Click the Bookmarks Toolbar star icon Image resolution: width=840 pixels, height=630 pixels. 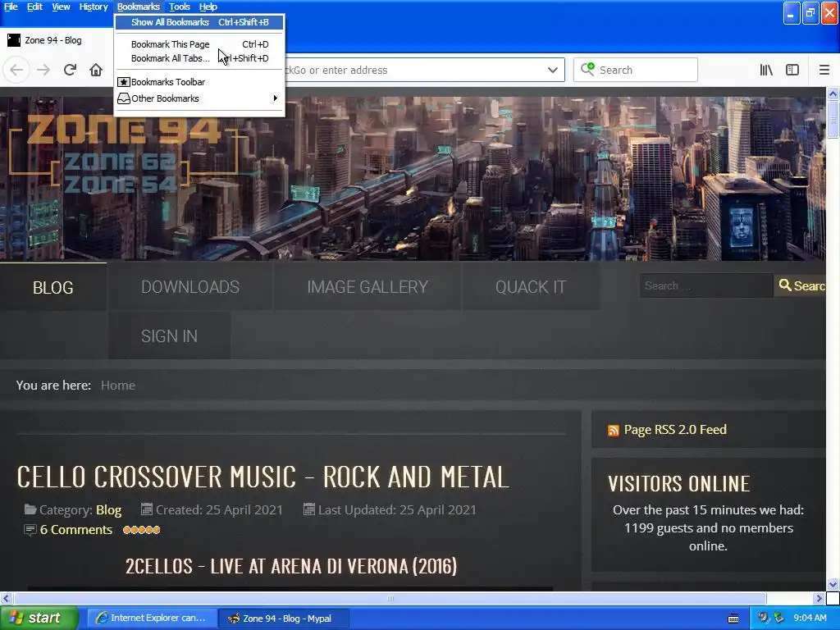click(x=124, y=82)
